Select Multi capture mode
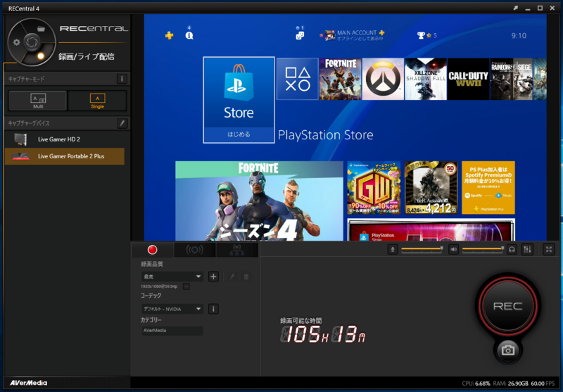This screenshot has height=392, width=563. coord(38,101)
